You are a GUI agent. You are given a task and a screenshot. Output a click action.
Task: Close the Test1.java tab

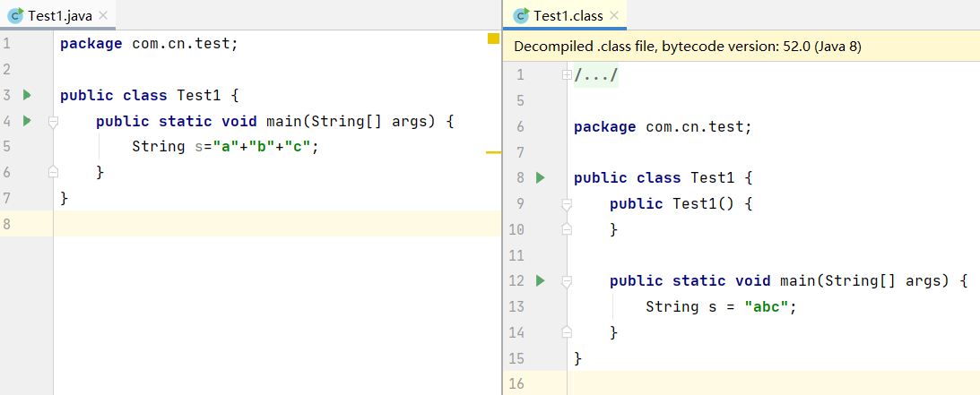pyautogui.click(x=104, y=15)
